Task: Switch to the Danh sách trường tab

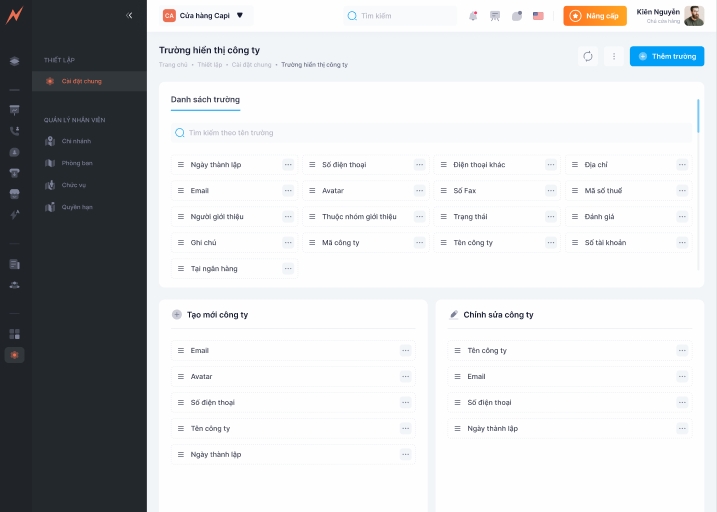Action: tap(205, 100)
